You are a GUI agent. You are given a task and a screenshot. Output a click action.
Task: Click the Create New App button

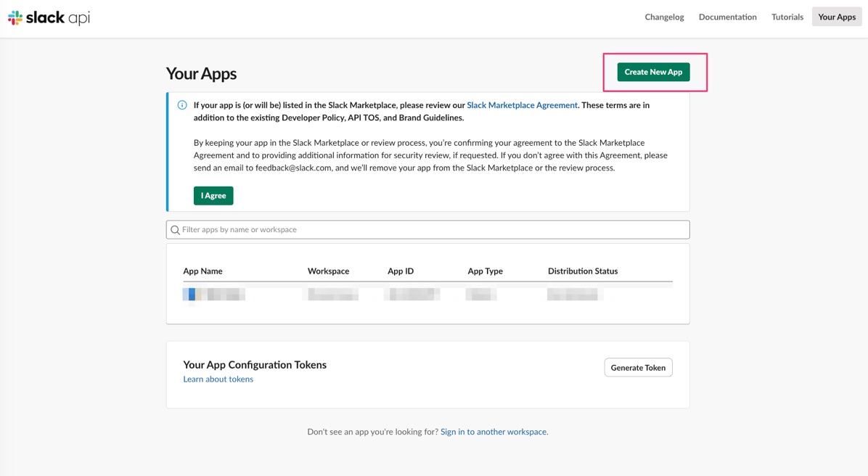pyautogui.click(x=653, y=72)
